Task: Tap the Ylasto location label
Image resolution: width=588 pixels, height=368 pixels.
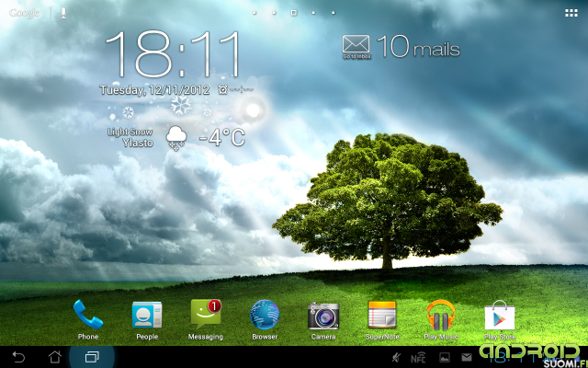Action: 138,143
